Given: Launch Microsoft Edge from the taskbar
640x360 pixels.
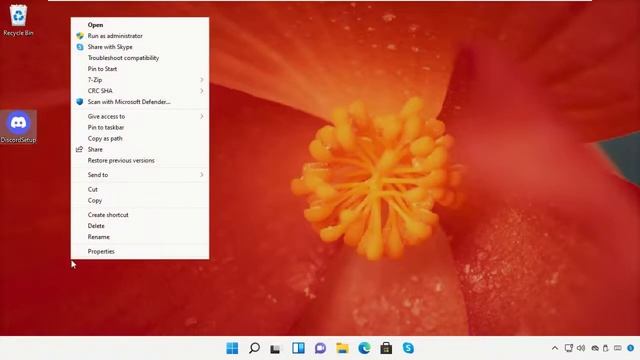Looking at the screenshot, I should pos(364,348).
